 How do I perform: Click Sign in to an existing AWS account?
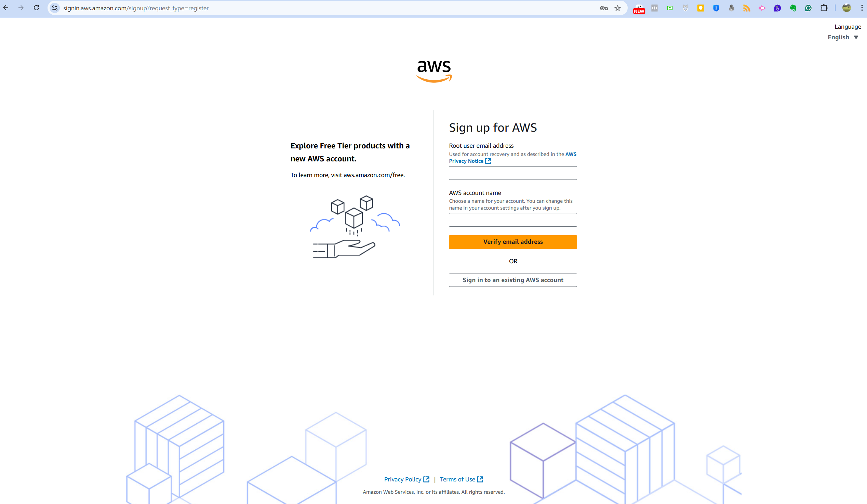tap(512, 280)
